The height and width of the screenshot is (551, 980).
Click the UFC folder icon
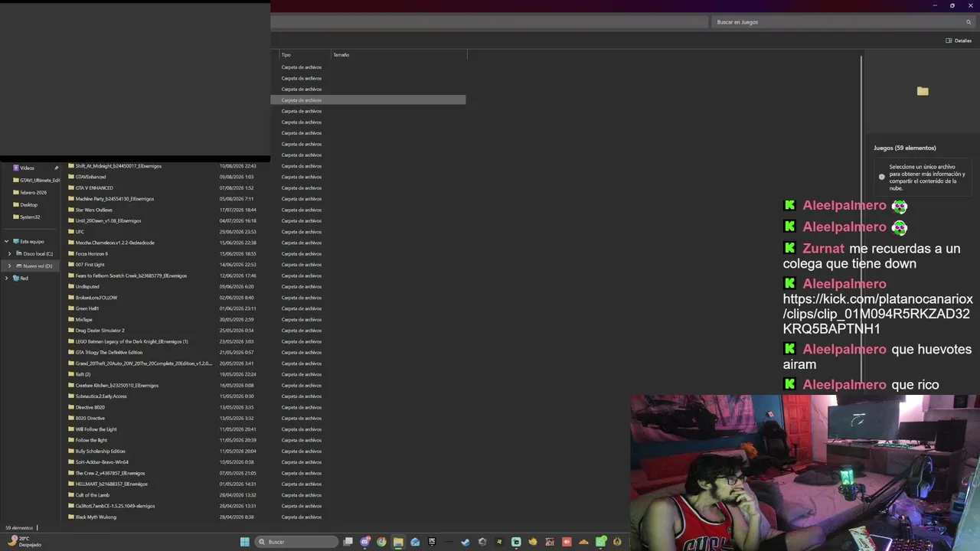[x=71, y=232]
